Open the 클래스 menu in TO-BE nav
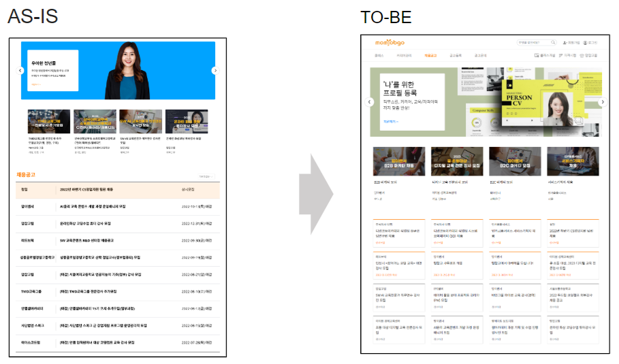This screenshot has height=364, width=619. pos(379,55)
